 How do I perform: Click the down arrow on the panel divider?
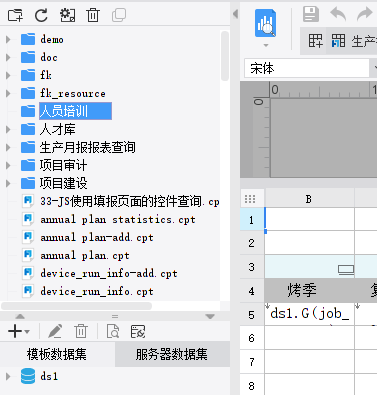(x=210, y=316)
